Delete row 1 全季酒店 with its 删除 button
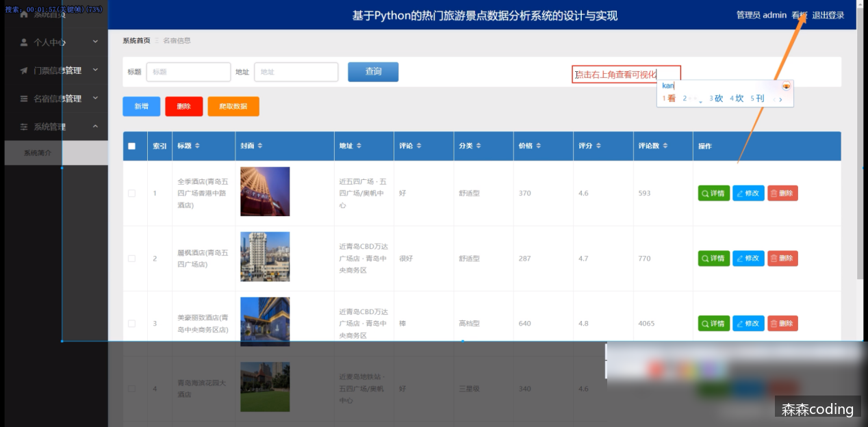This screenshot has height=427, width=868. point(782,194)
